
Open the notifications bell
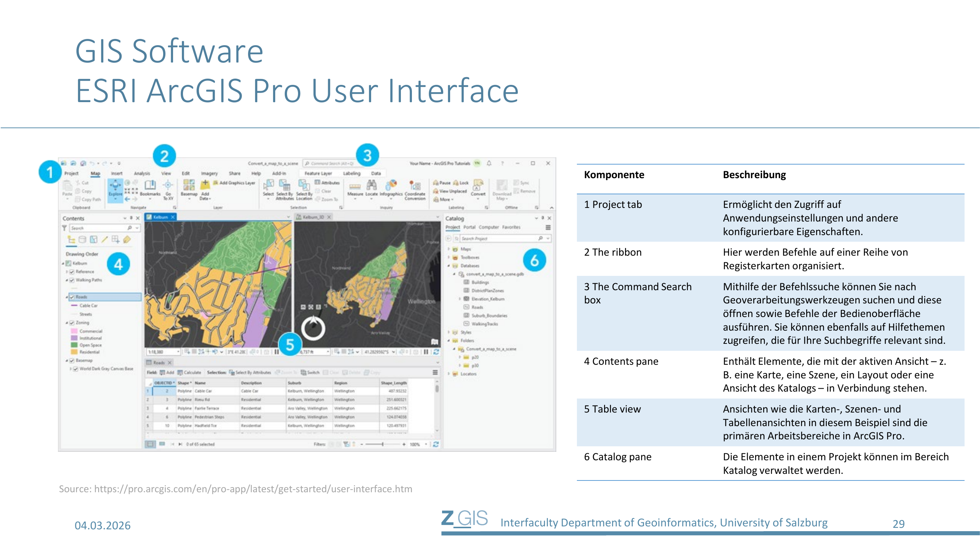[489, 163]
